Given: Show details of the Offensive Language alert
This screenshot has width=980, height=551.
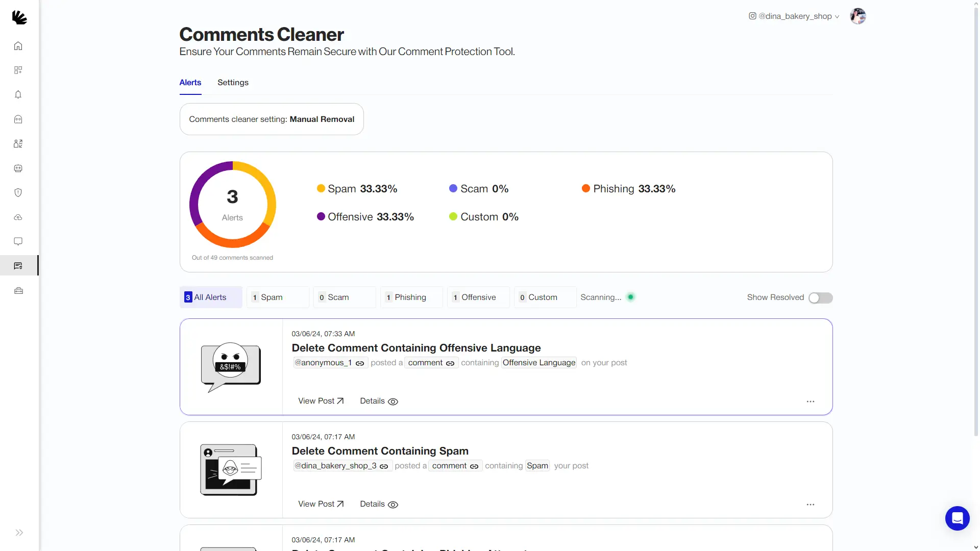Looking at the screenshot, I should 379,402.
